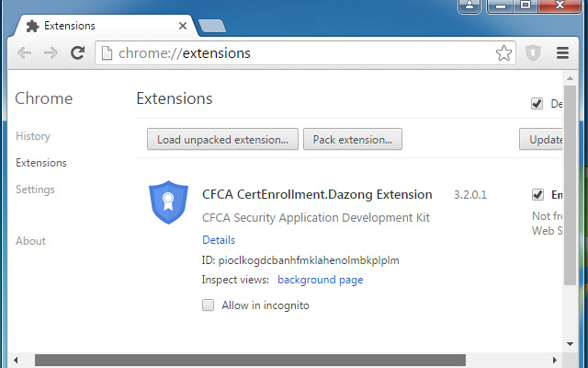The width and height of the screenshot is (588, 368).
Task: Open About from the sidebar
Action: (x=30, y=241)
